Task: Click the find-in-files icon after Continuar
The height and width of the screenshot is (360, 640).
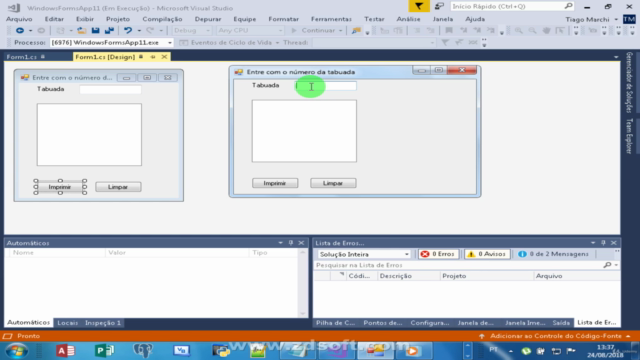Action: click(x=356, y=31)
